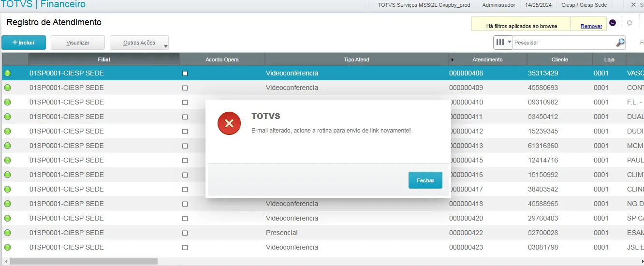This screenshot has width=644, height=266.
Task: Expand the Outras Ações dropdown arrow
Action: click(x=165, y=46)
